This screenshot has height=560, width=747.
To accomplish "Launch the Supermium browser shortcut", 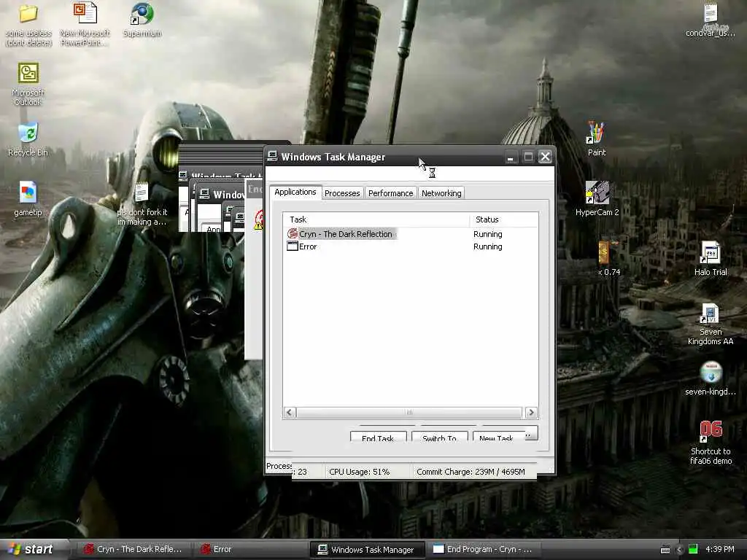I will point(142,14).
